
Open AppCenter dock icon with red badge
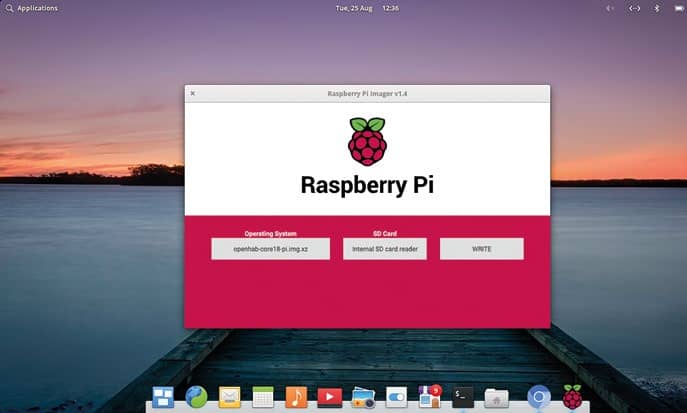point(430,396)
